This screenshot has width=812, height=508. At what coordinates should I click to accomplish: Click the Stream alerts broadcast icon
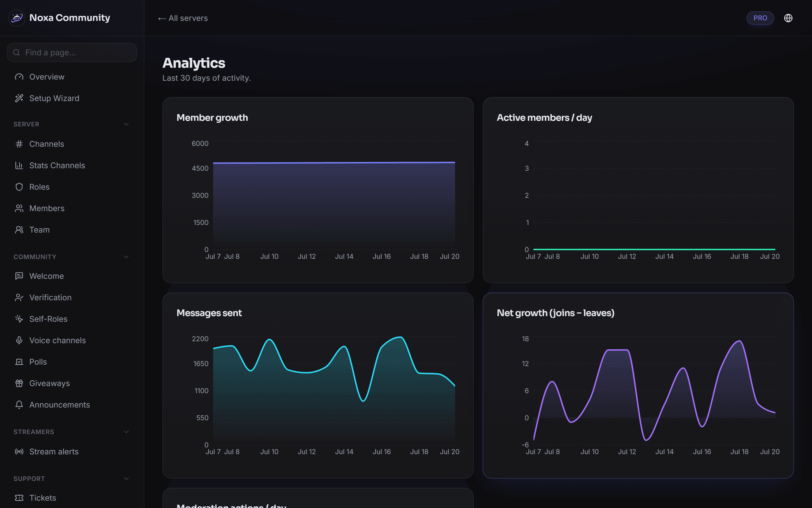click(x=19, y=452)
